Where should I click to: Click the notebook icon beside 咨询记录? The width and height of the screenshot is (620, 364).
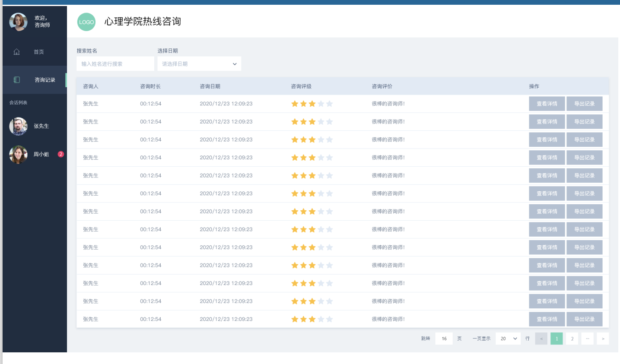(x=16, y=80)
